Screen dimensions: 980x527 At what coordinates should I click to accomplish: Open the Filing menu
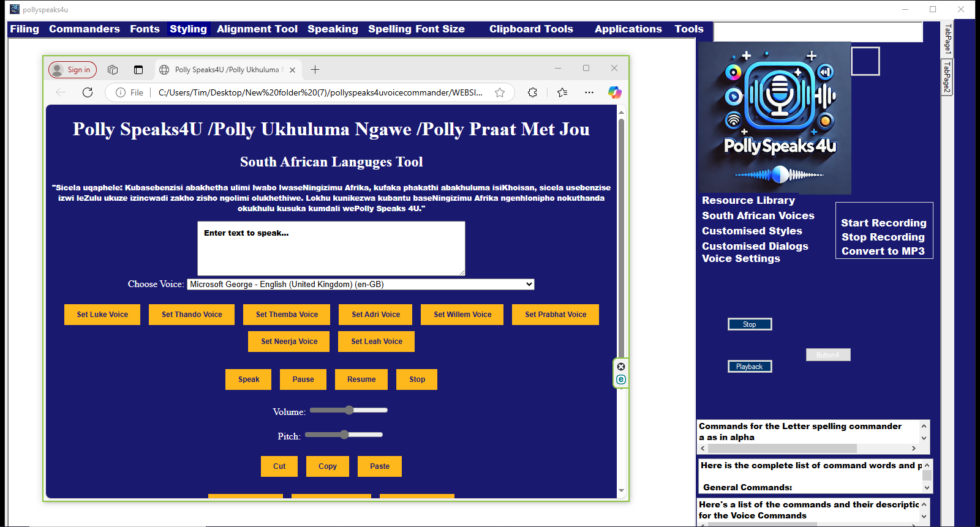click(x=24, y=29)
